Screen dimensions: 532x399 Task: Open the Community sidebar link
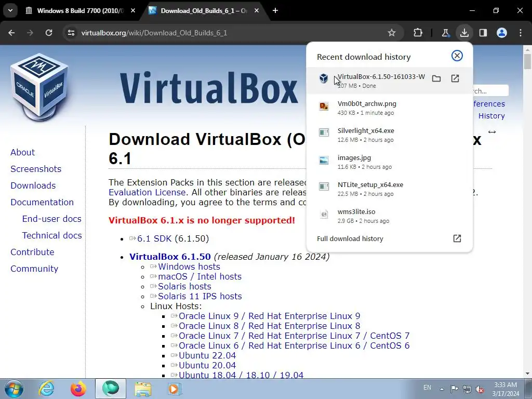(34, 269)
